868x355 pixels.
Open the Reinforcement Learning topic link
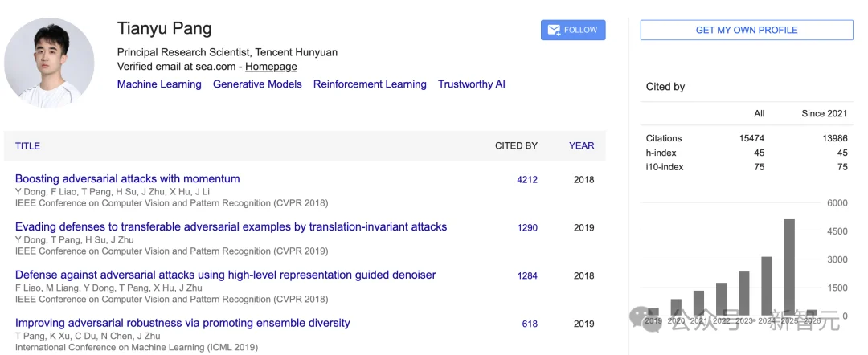[370, 84]
